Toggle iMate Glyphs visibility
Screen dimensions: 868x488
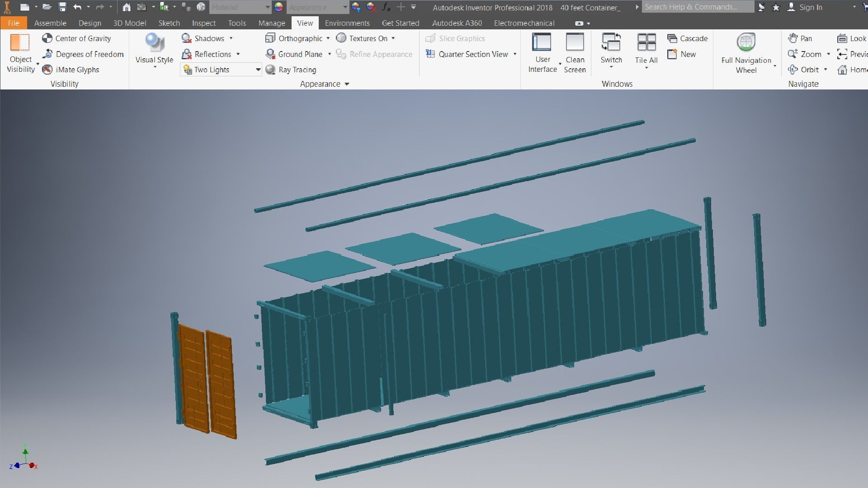coord(71,70)
